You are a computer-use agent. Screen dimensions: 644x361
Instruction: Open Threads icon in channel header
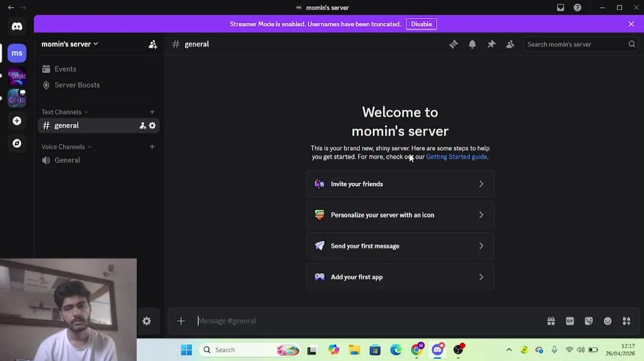(453, 44)
